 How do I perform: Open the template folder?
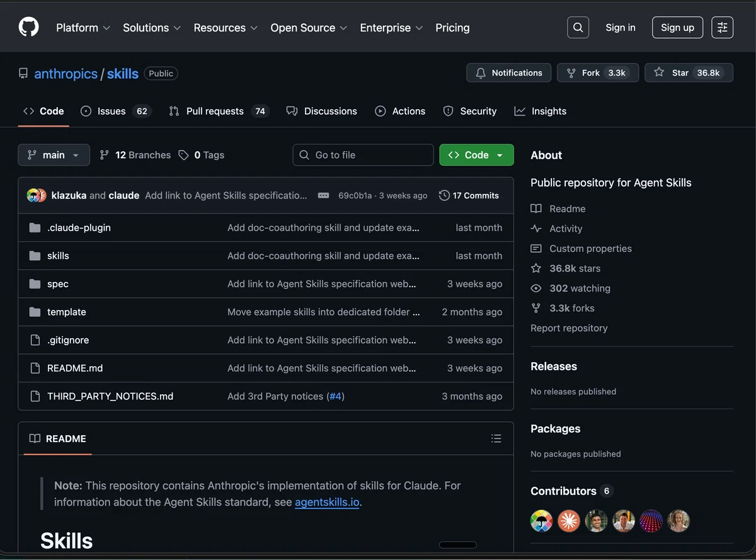pyautogui.click(x=67, y=312)
